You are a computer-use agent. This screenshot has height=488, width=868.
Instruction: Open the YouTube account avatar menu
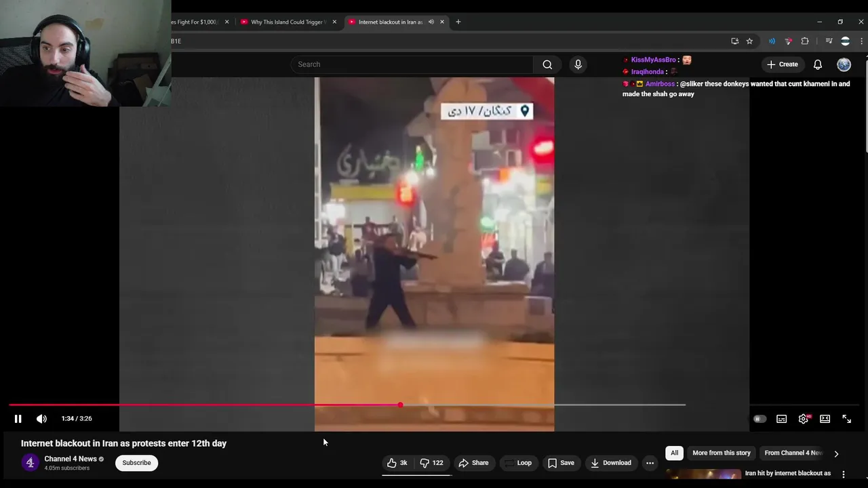click(x=844, y=64)
